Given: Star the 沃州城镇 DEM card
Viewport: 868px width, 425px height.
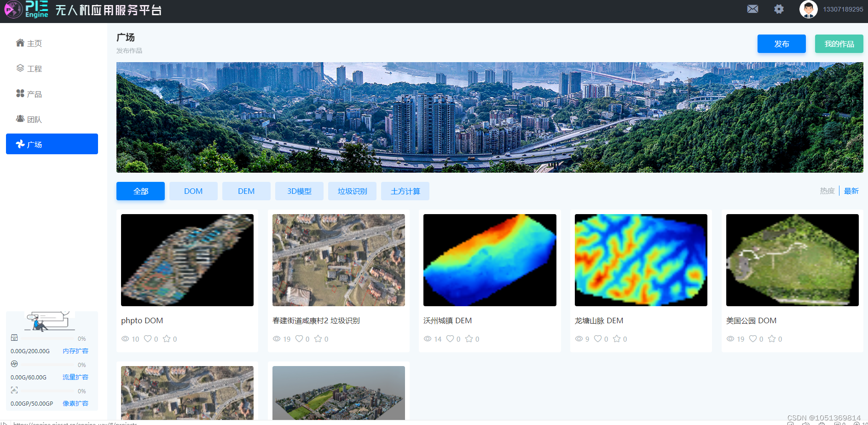Looking at the screenshot, I should click(x=469, y=338).
